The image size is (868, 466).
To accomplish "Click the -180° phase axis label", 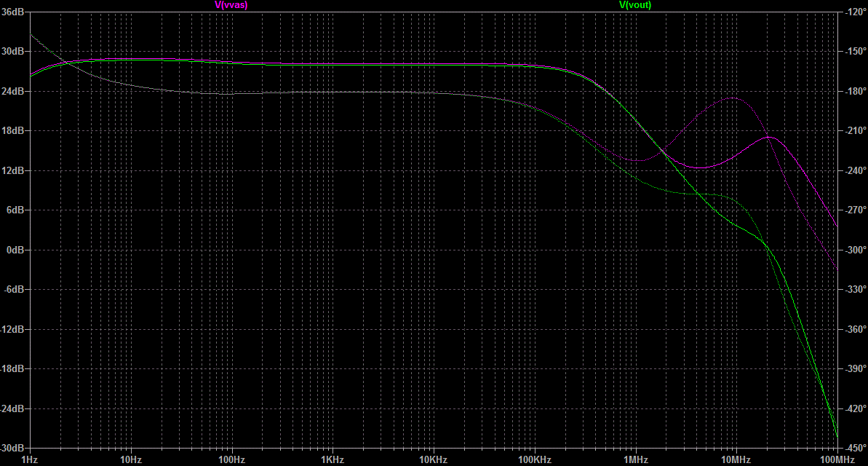I will [x=856, y=91].
